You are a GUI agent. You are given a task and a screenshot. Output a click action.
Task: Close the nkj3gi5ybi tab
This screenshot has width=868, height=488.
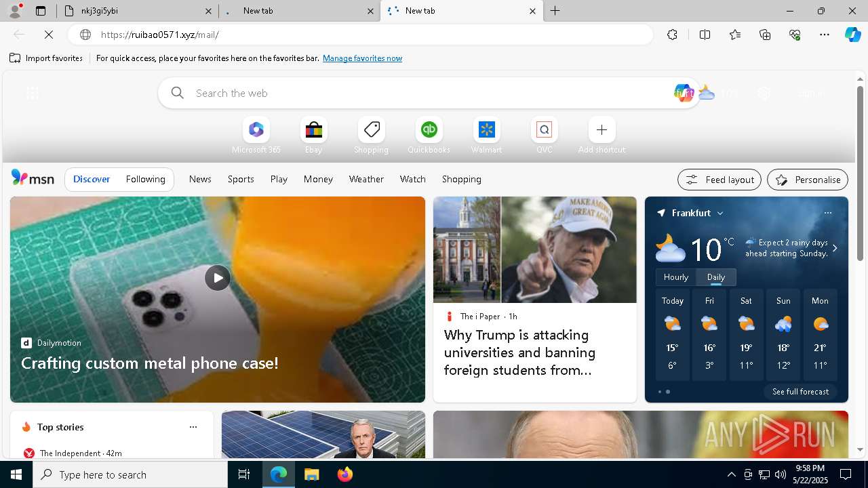coord(208,11)
